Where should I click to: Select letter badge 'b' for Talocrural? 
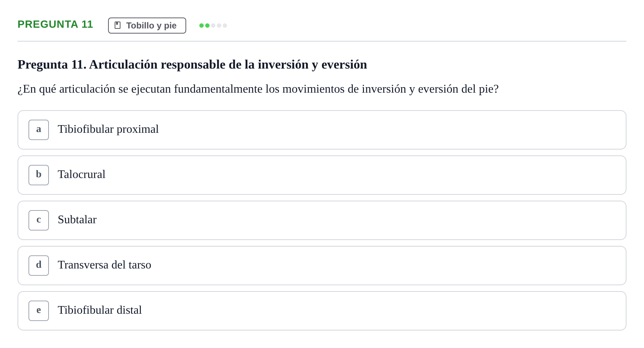39,175
